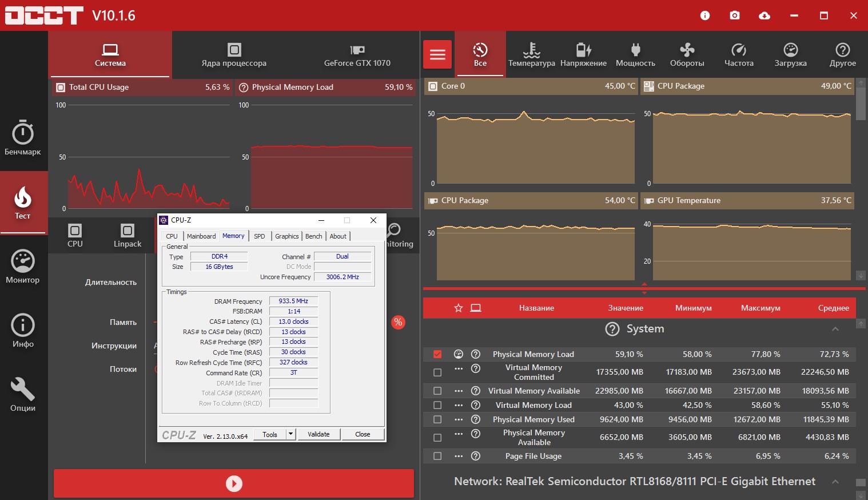This screenshot has width=868, height=500.
Task: Open CPU-Z Tools dropdown arrow
Action: tap(290, 434)
